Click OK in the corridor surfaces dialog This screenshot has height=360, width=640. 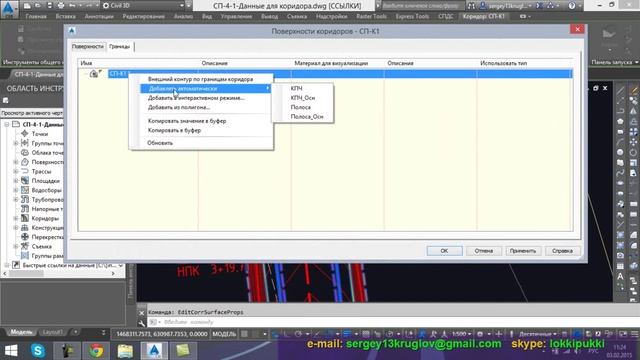[x=444, y=251]
